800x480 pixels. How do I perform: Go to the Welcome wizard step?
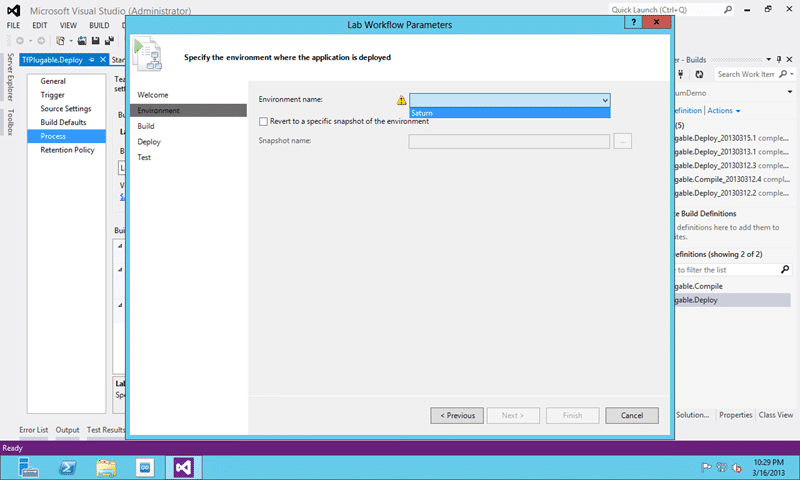(x=153, y=95)
